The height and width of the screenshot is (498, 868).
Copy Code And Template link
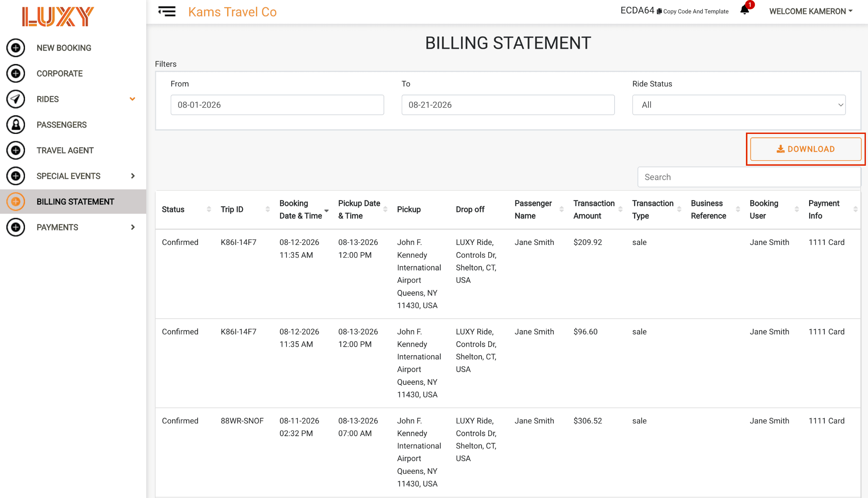click(x=693, y=11)
